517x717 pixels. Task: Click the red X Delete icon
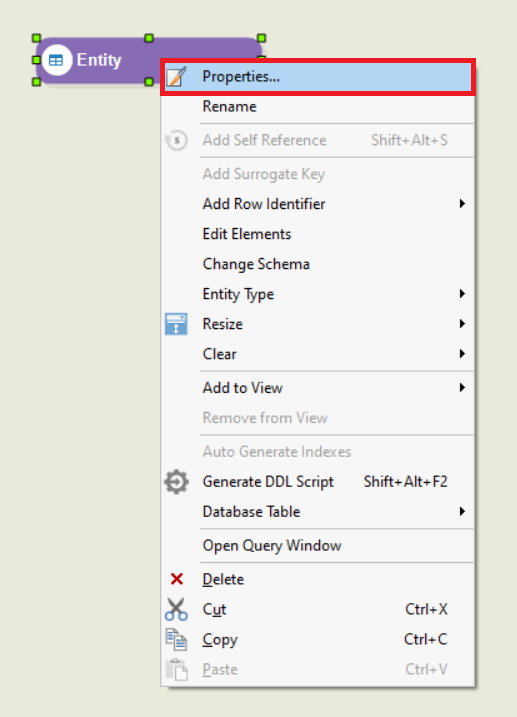176,579
